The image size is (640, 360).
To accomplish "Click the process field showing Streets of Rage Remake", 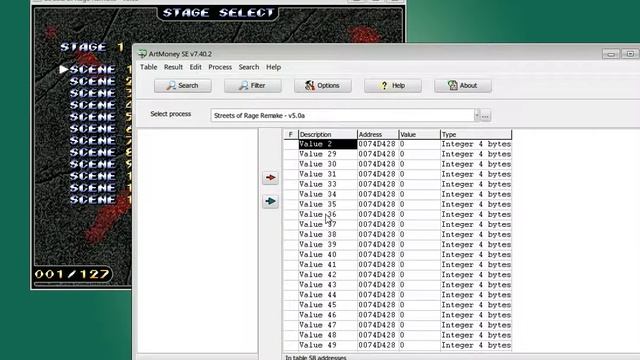I will point(342,116).
